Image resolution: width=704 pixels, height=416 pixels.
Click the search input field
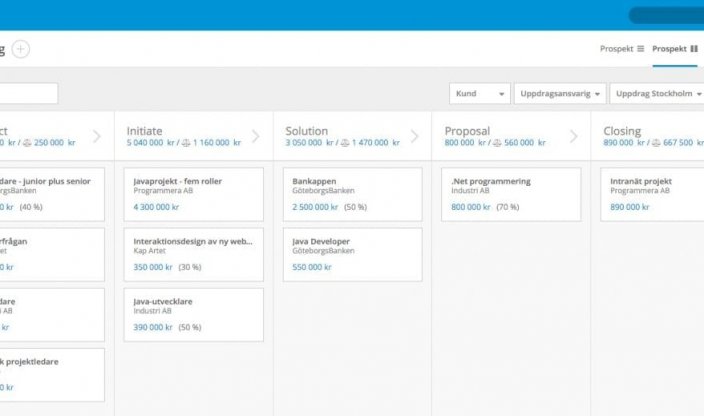tap(28, 94)
